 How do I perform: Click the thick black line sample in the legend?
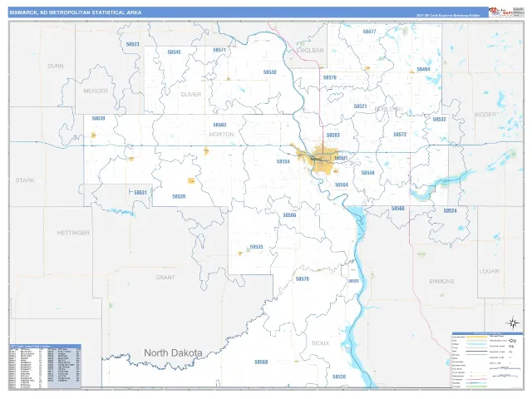click(x=475, y=351)
